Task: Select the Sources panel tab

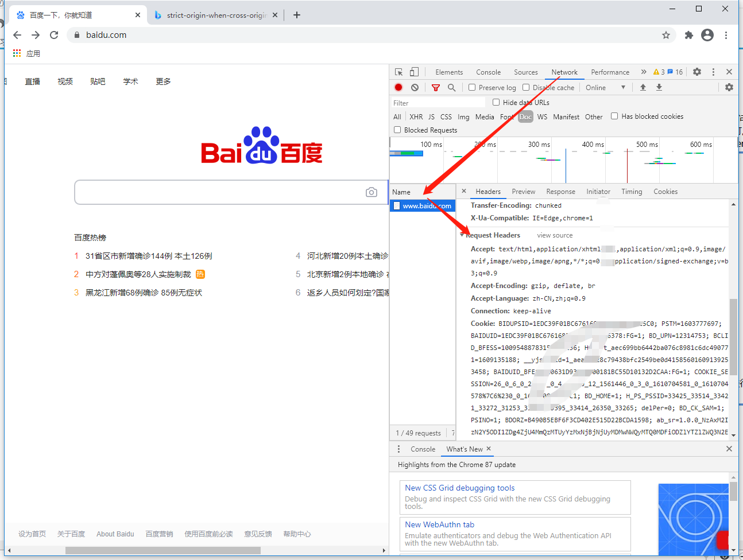Action: [525, 72]
